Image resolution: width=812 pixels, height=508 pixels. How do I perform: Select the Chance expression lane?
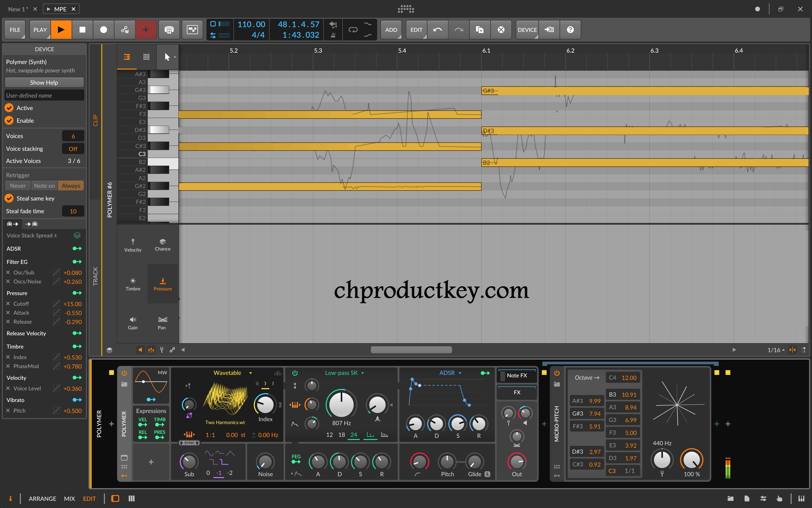pyautogui.click(x=162, y=245)
